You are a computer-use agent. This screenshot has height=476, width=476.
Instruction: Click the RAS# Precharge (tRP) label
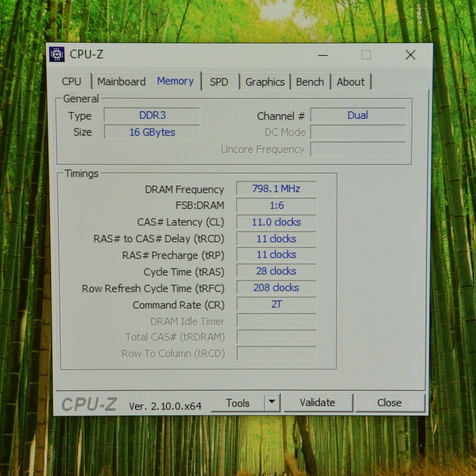pos(173,255)
